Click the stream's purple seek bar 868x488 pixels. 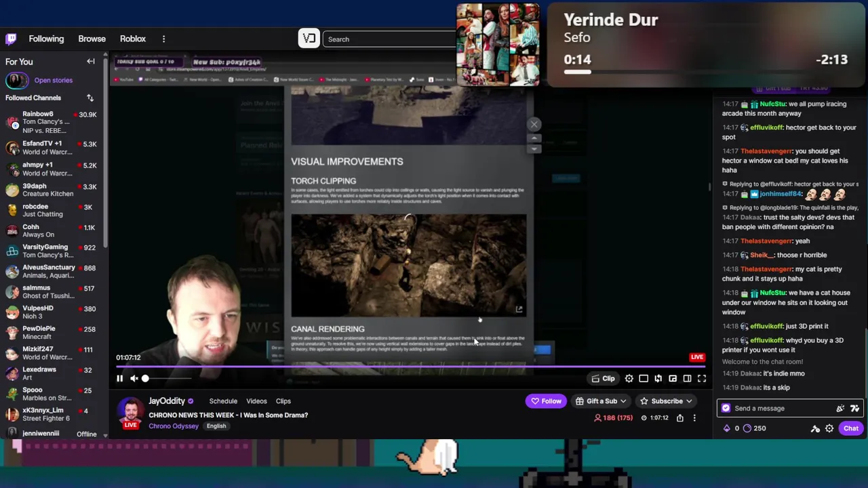tap(411, 366)
